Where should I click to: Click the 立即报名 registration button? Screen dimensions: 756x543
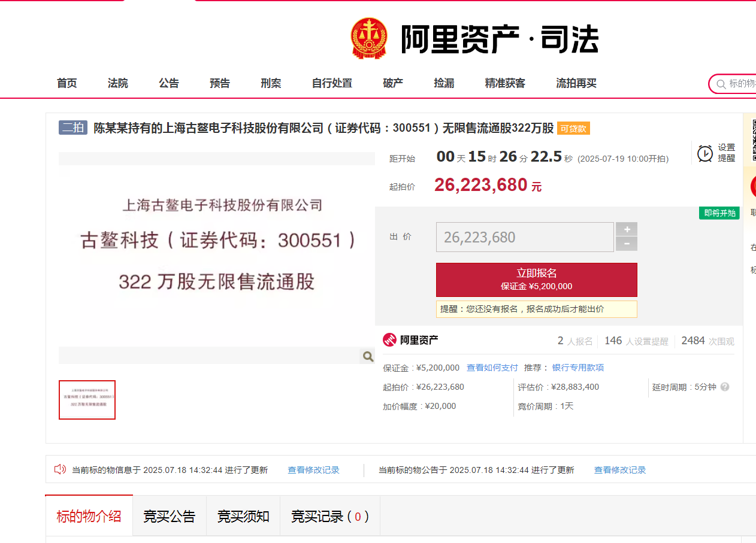[x=537, y=280]
